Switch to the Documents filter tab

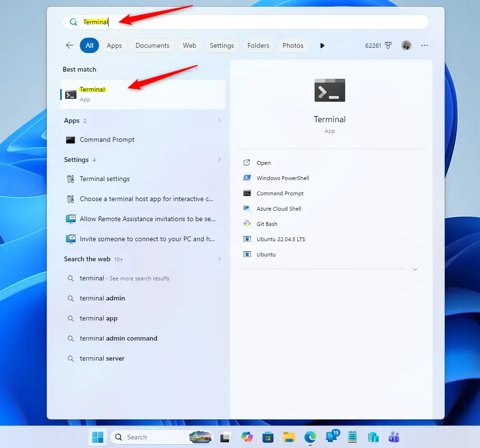coord(153,45)
